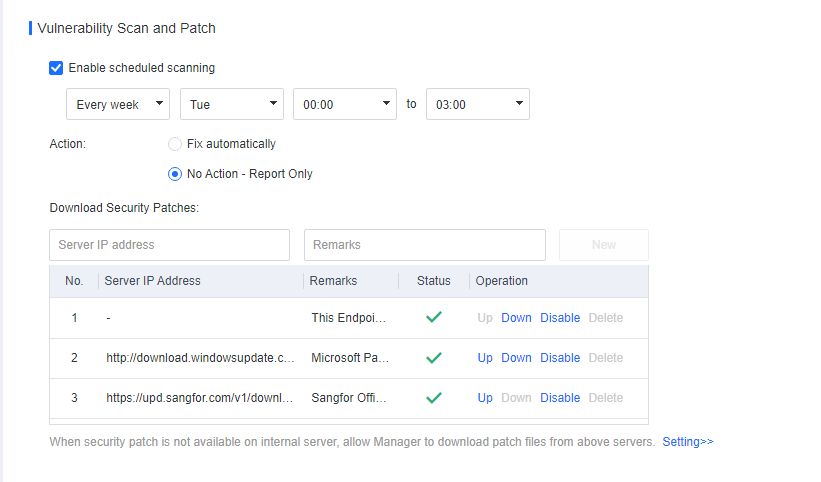
Task: Move row 1 Down in list
Action: (x=516, y=318)
